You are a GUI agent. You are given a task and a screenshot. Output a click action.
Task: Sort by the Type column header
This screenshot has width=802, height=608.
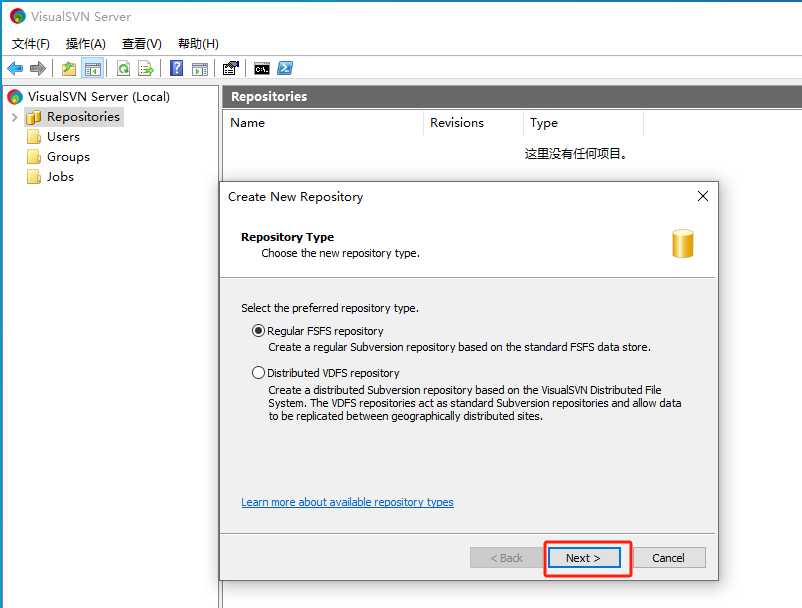pos(584,123)
